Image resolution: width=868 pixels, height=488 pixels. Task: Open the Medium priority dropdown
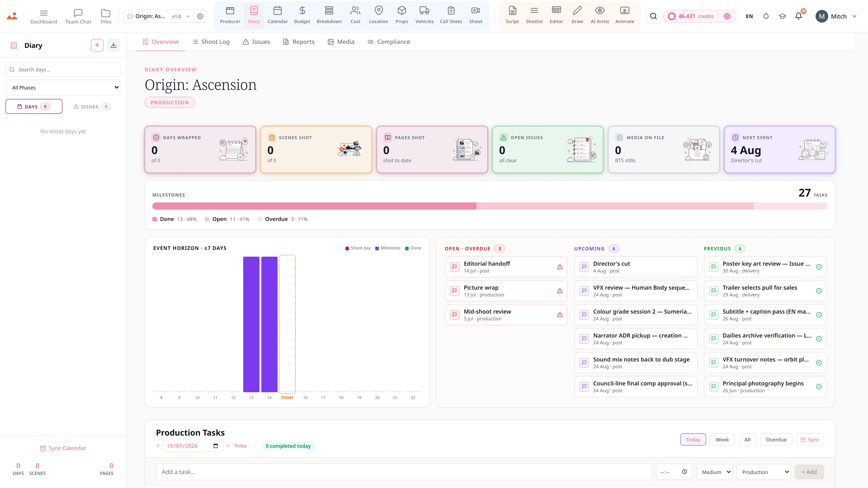714,472
